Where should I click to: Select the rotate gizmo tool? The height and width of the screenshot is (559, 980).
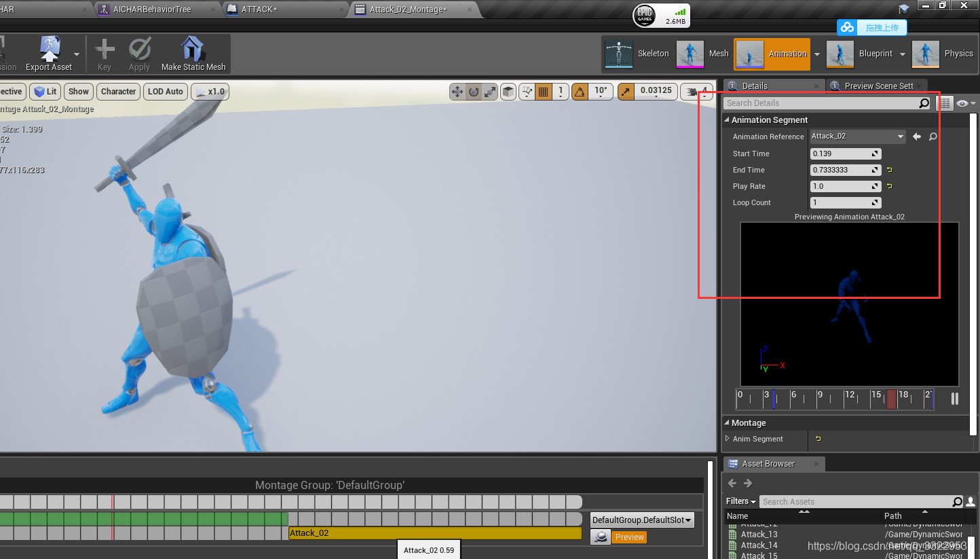coord(474,92)
